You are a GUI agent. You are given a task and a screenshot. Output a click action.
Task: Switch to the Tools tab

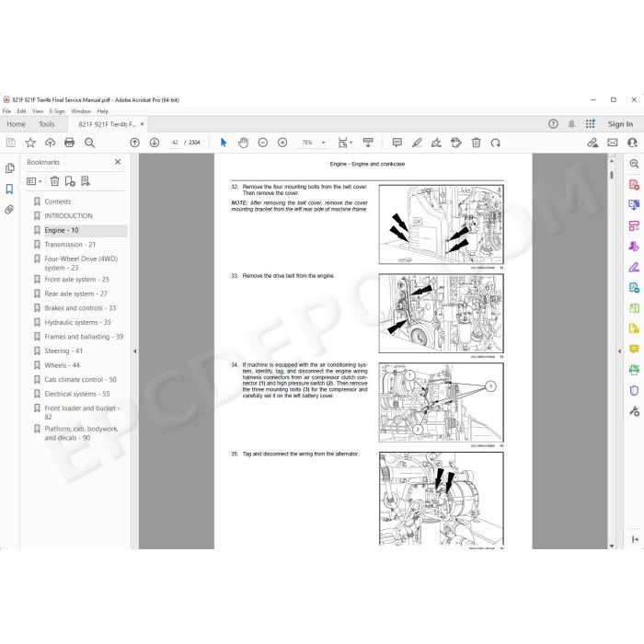tap(46, 124)
